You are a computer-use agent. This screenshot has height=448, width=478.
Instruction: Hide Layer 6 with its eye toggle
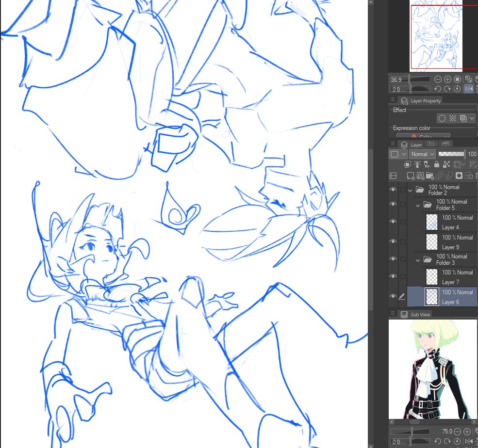tap(393, 296)
